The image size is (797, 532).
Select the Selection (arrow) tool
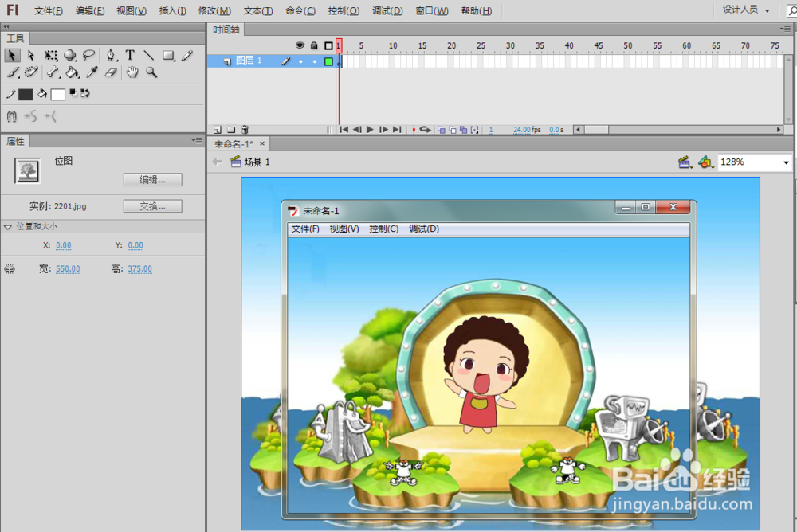pos(12,55)
